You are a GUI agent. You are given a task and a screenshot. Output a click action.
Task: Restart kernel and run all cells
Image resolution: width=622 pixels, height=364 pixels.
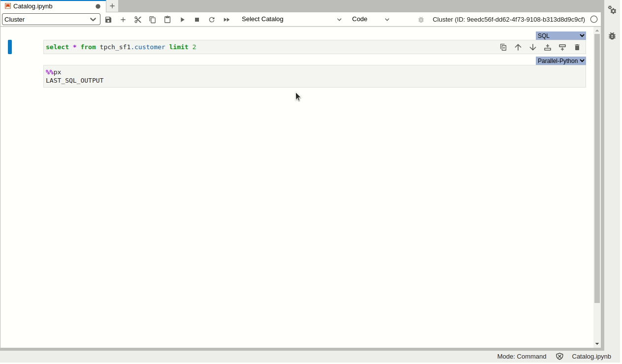pos(227,20)
